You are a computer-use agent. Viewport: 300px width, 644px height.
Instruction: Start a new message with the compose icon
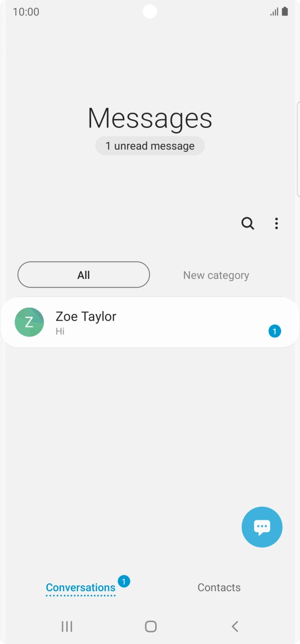(x=262, y=527)
